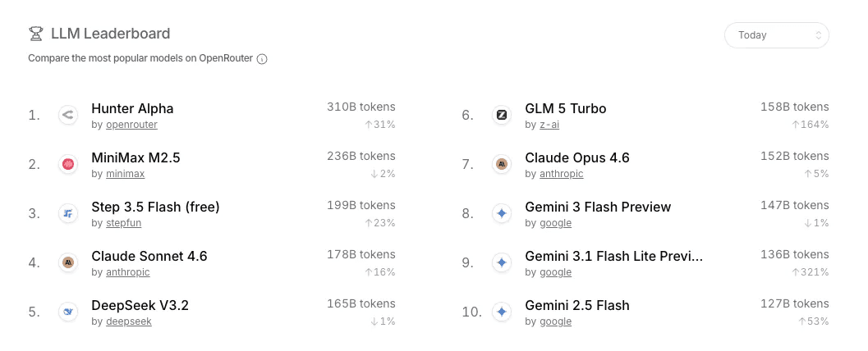Viewport: 868px width, 351px height.
Task: Open the Gemini 3.1 Flash Lite Preview model link
Action: pos(613,256)
